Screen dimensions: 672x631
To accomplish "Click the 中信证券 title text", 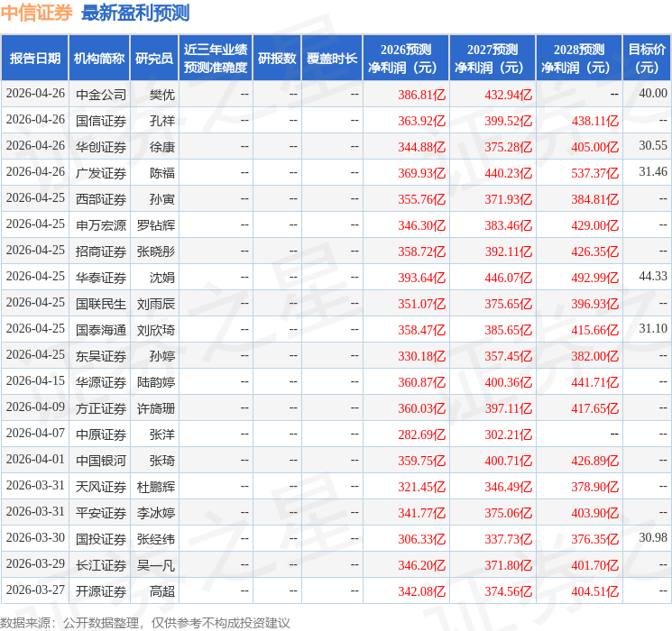I will 37,13.
